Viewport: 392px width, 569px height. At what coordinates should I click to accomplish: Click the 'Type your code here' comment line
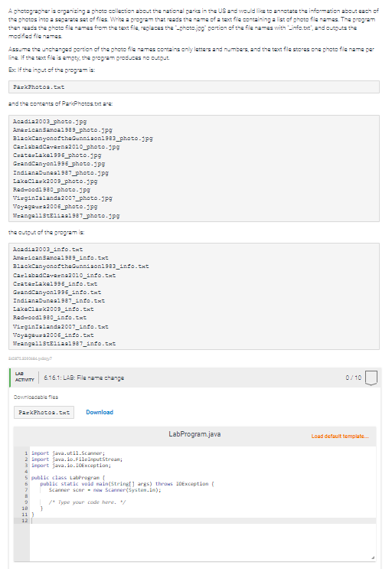(87, 502)
